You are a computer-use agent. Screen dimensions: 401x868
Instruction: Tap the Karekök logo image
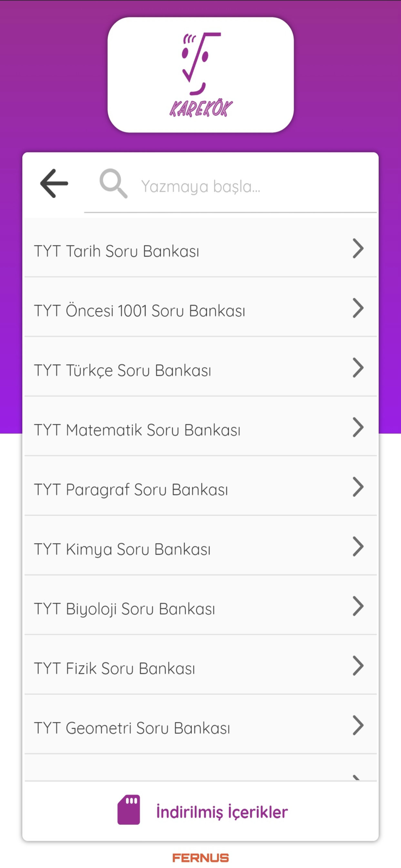[200, 75]
